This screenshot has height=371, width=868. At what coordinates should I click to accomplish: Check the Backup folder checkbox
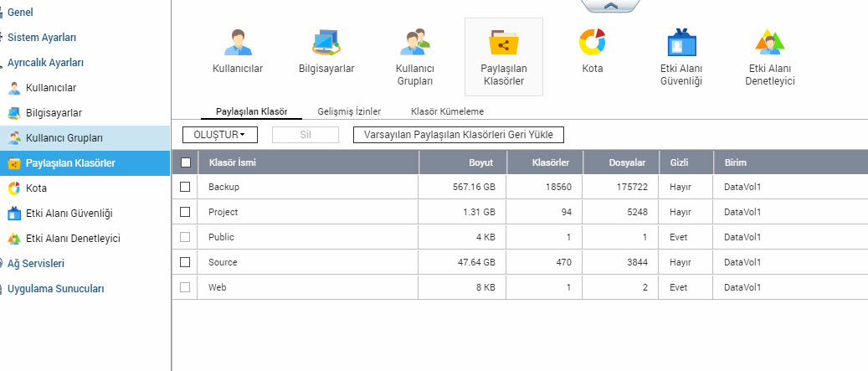click(x=185, y=187)
